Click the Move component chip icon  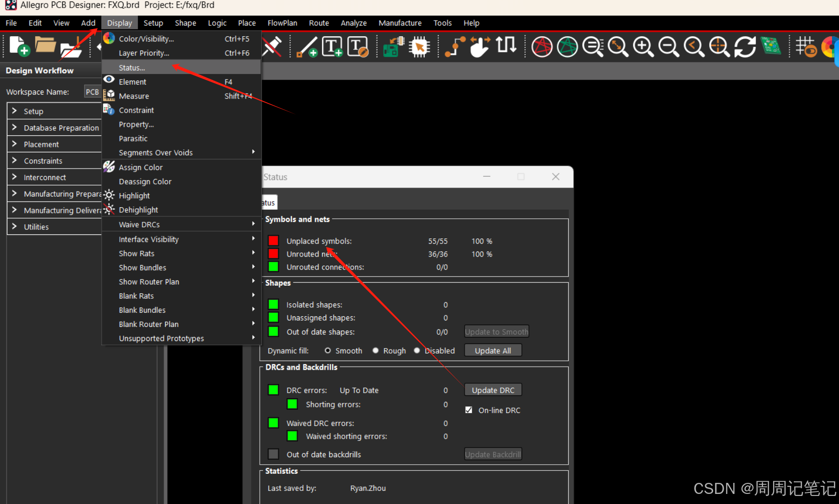(x=419, y=47)
